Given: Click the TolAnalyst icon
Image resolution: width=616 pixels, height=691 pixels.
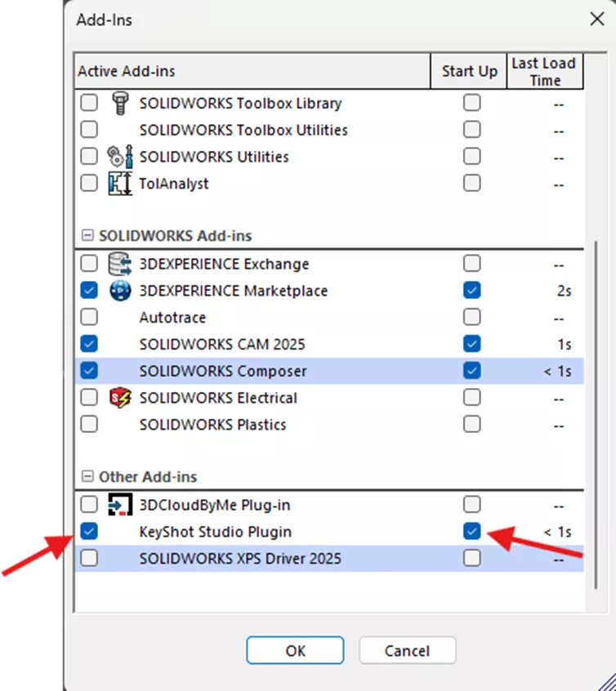Looking at the screenshot, I should 120,183.
